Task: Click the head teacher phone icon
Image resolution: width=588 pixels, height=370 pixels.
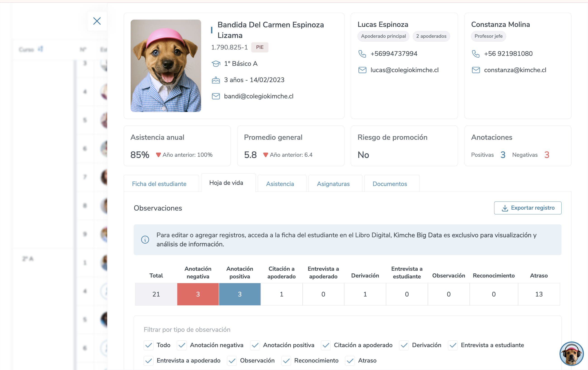Action: (x=475, y=54)
